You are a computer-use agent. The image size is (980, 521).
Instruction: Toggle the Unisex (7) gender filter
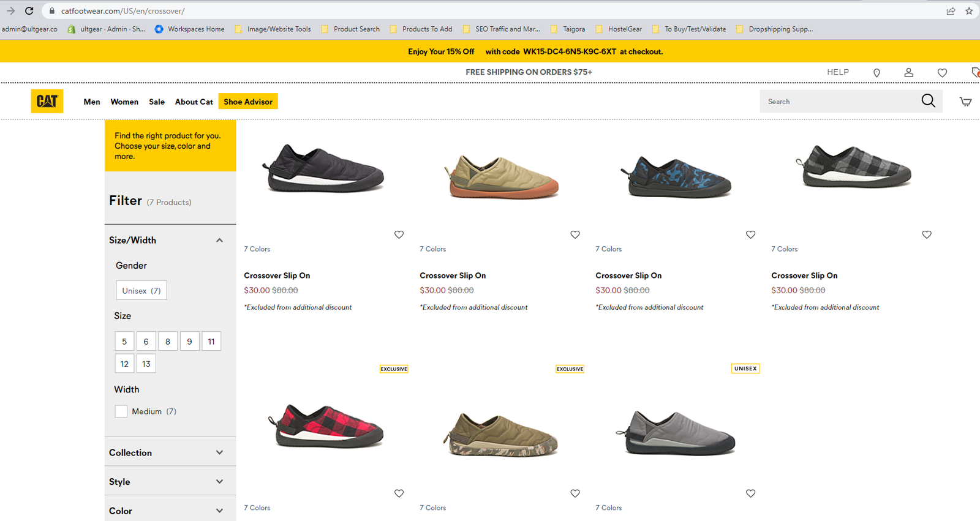click(x=141, y=291)
